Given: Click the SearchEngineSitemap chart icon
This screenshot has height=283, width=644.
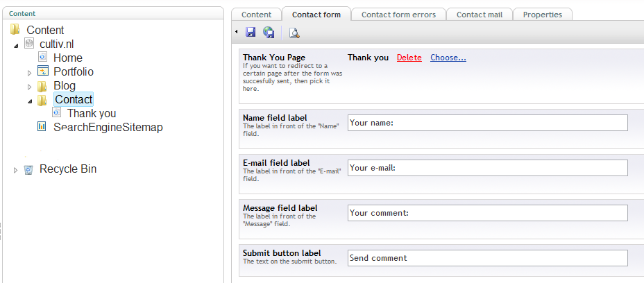Looking at the screenshot, I should tap(42, 126).
